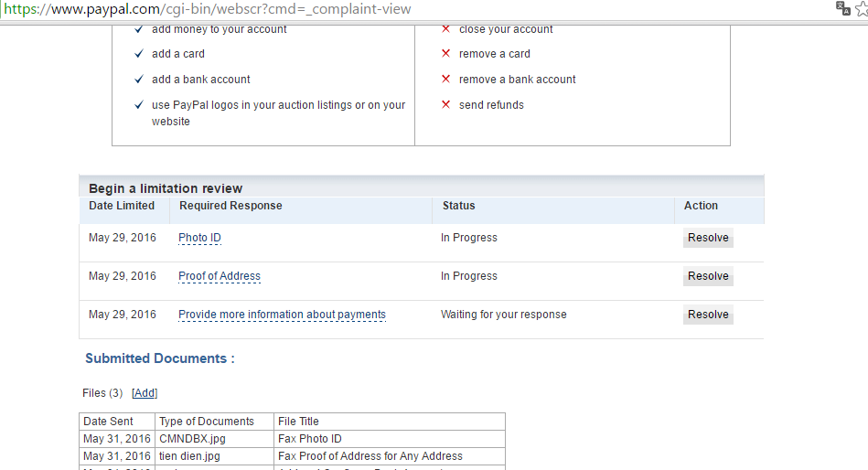Bookmark this page with the star icon
This screenshot has width=868, height=470.
[861, 8]
